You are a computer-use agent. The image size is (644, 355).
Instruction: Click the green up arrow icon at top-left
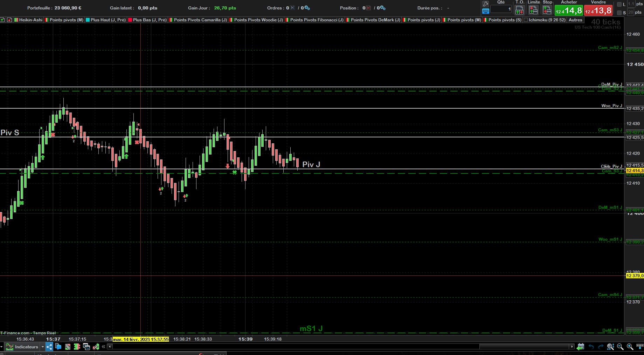[x=2, y=20]
